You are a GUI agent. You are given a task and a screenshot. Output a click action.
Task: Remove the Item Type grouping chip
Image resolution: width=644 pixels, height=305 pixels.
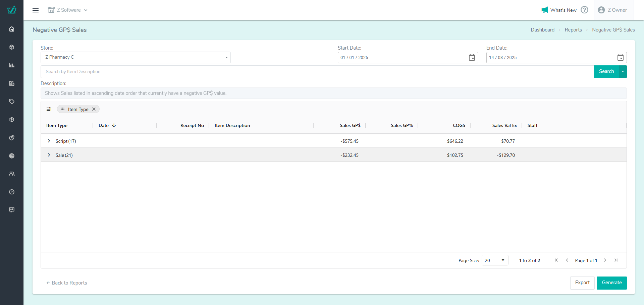point(94,109)
